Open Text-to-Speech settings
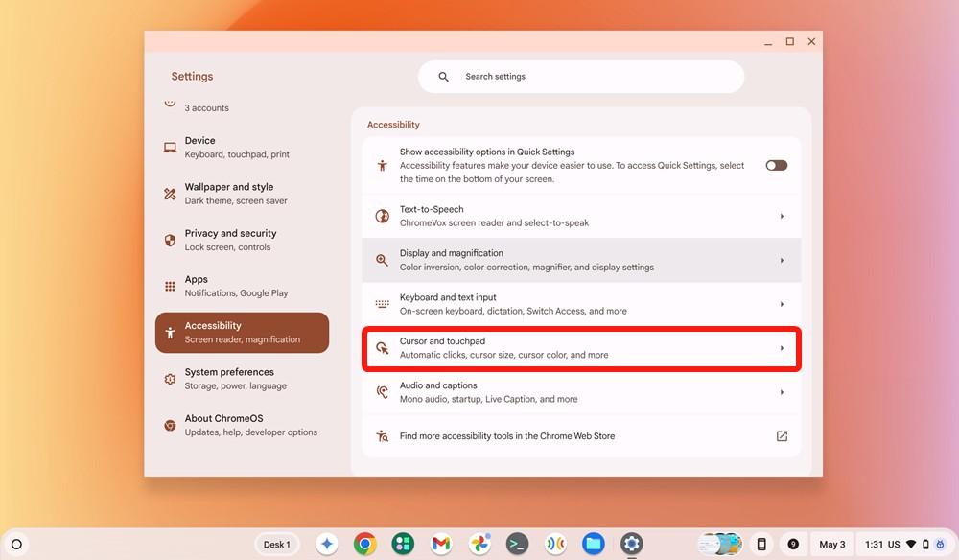The height and width of the screenshot is (560, 959). pos(581,216)
